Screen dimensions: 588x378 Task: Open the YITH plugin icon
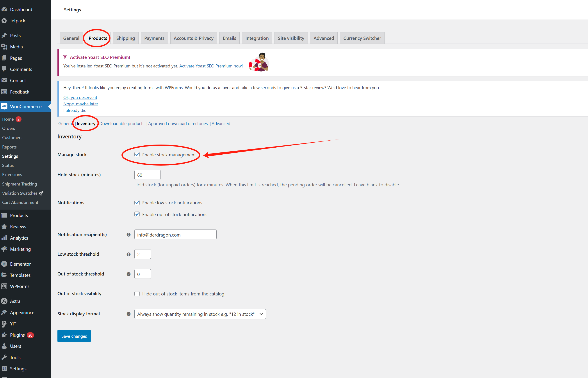click(4, 324)
